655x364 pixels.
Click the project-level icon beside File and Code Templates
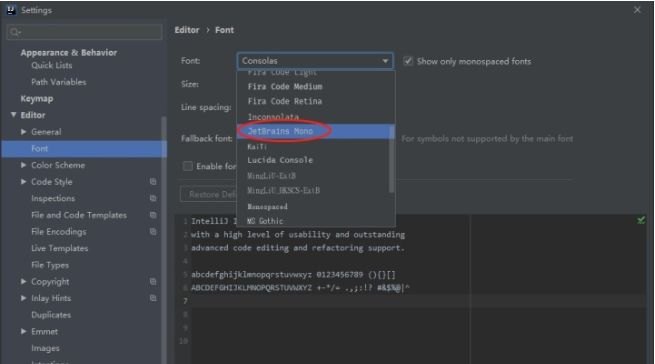(x=153, y=215)
